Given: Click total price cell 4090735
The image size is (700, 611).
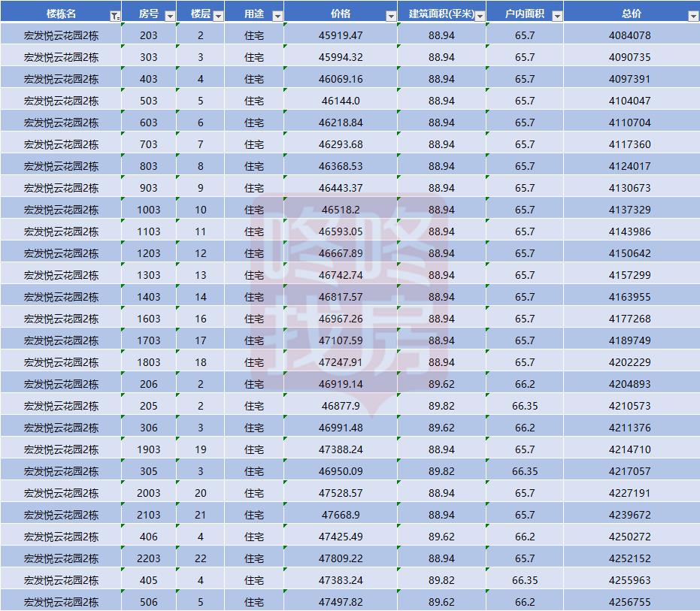Looking at the screenshot, I should point(630,57).
